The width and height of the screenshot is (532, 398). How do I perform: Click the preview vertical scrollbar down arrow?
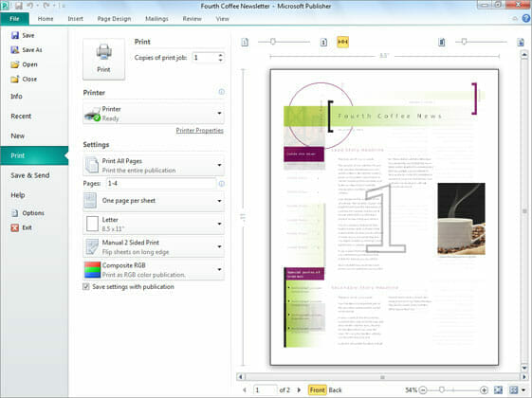coord(524,368)
